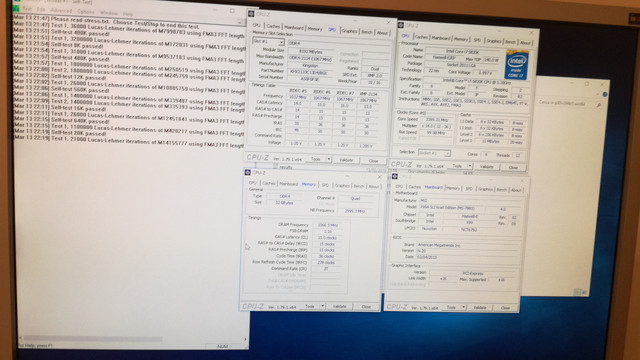Click the Prime95 scrollbar right arrow
The width and height of the screenshot is (640, 360).
(x=245, y=339)
